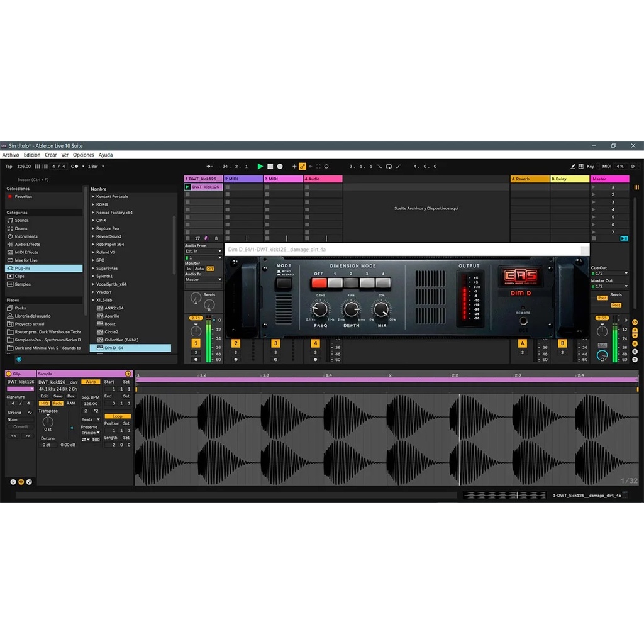This screenshot has height=644, width=644.
Task: Click the sample Edit button
Action: pyautogui.click(x=44, y=396)
